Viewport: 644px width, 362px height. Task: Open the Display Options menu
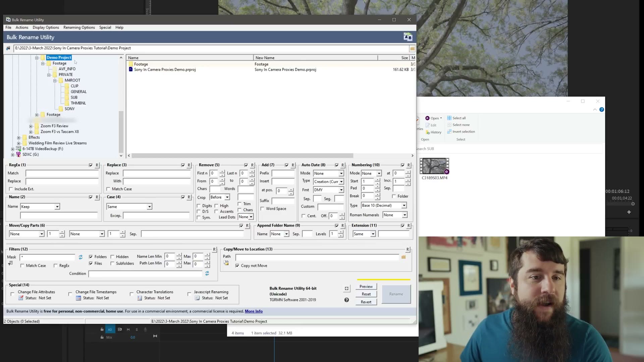coord(46,27)
